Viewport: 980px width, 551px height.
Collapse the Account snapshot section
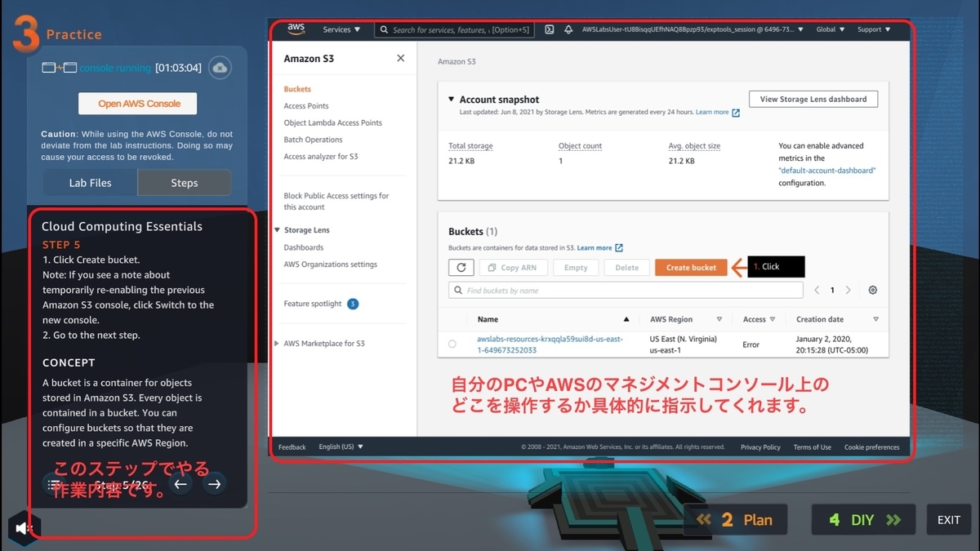click(452, 99)
